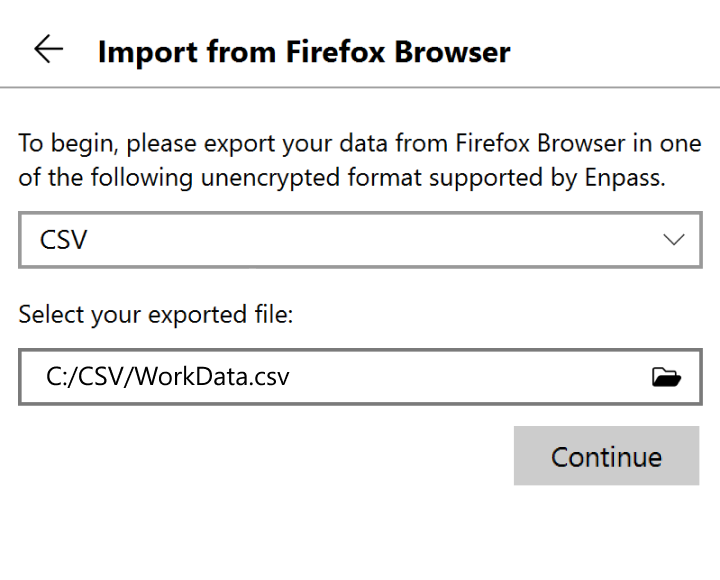Expand the format list via chevron arrow
The height and width of the screenshot is (580, 720).
674,239
